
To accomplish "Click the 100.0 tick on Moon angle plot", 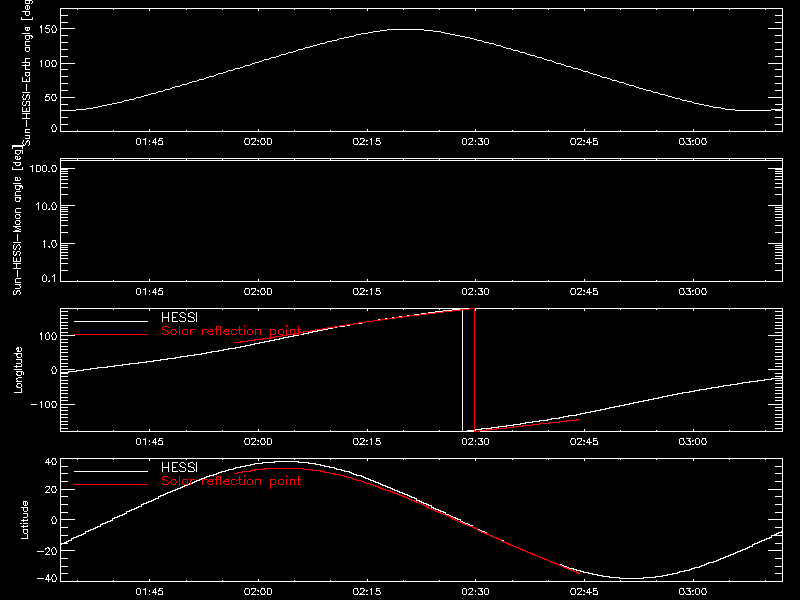I will coord(43,168).
